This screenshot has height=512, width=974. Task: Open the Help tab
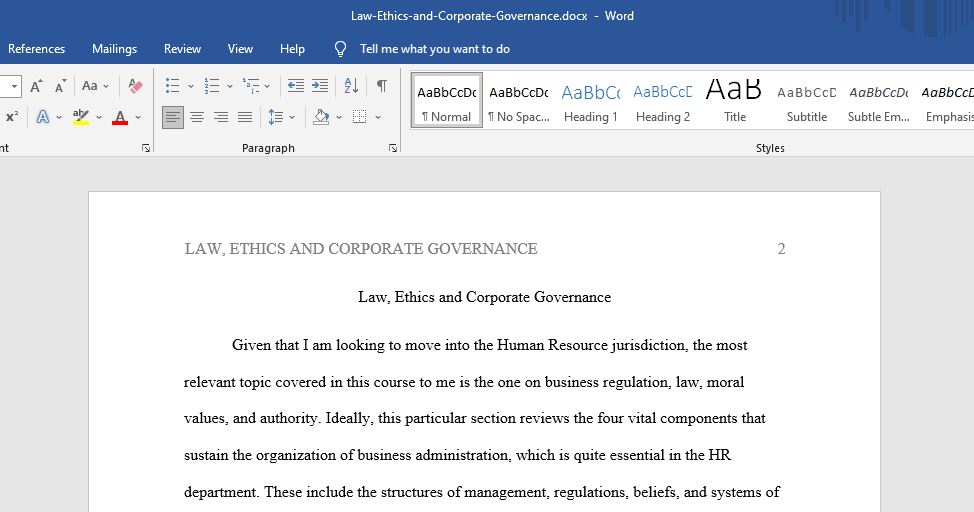coord(292,49)
